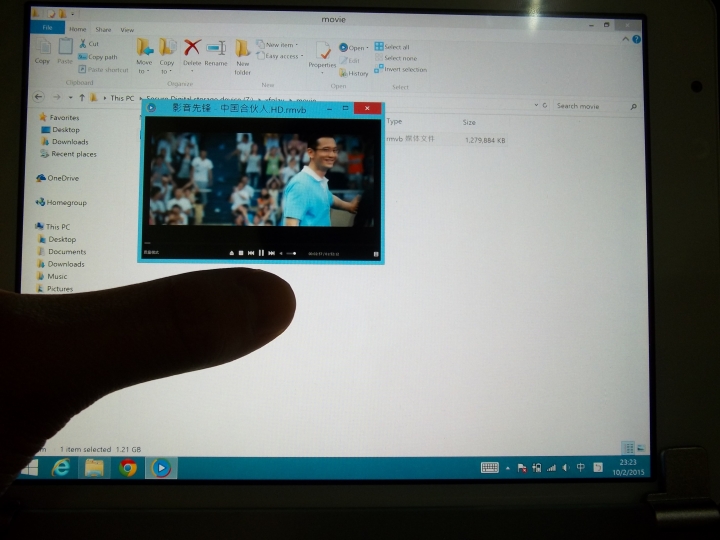Image resolution: width=720 pixels, height=540 pixels.
Task: Click the Cut scissors command
Action: [x=89, y=44]
